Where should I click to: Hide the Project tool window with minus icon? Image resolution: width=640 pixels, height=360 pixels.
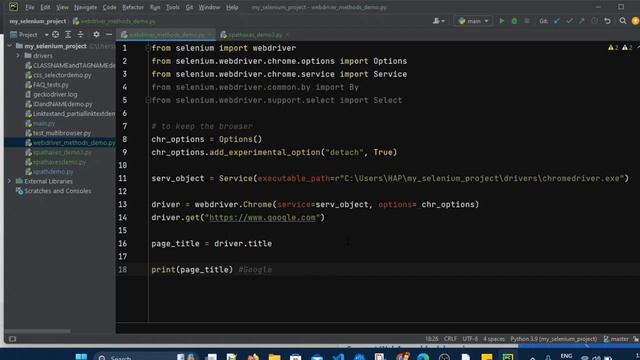pos(109,35)
